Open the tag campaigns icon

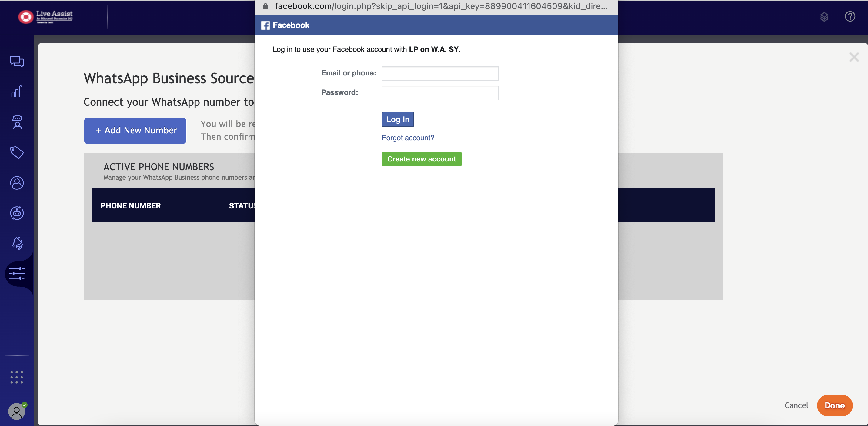pos(17,152)
